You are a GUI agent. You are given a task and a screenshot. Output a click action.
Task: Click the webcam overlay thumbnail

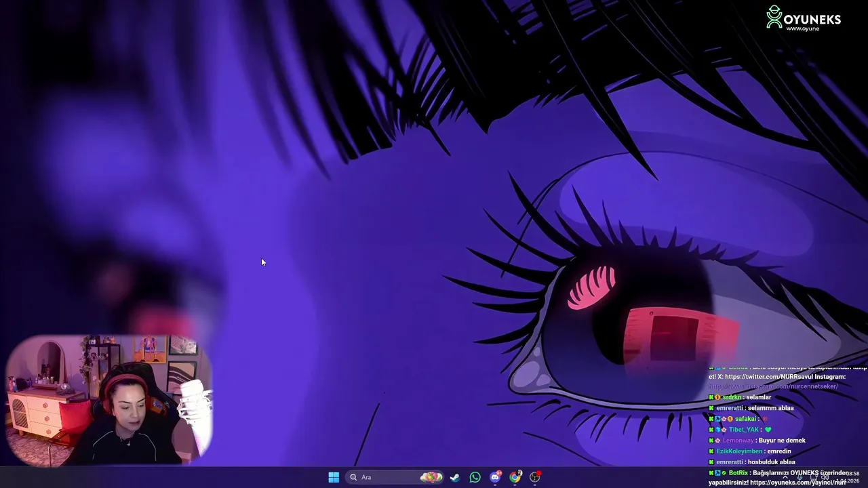pos(110,400)
